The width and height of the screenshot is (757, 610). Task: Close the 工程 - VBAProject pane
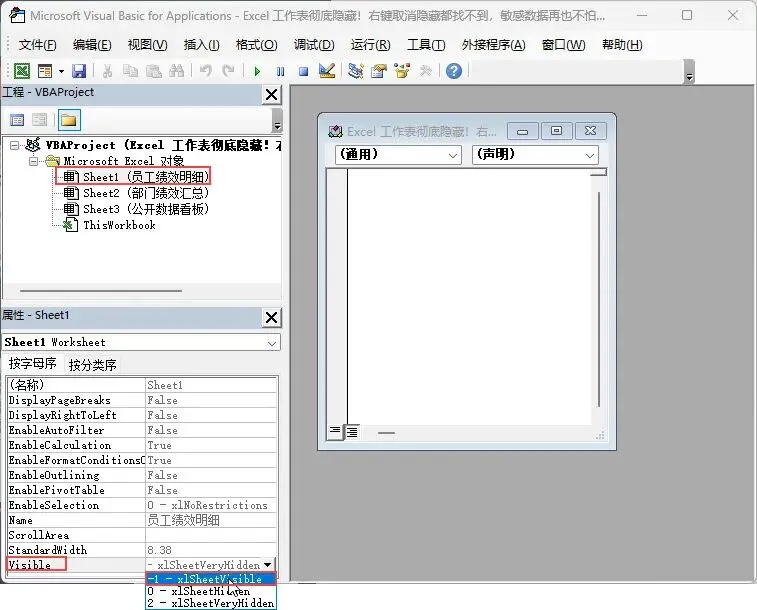[x=272, y=95]
